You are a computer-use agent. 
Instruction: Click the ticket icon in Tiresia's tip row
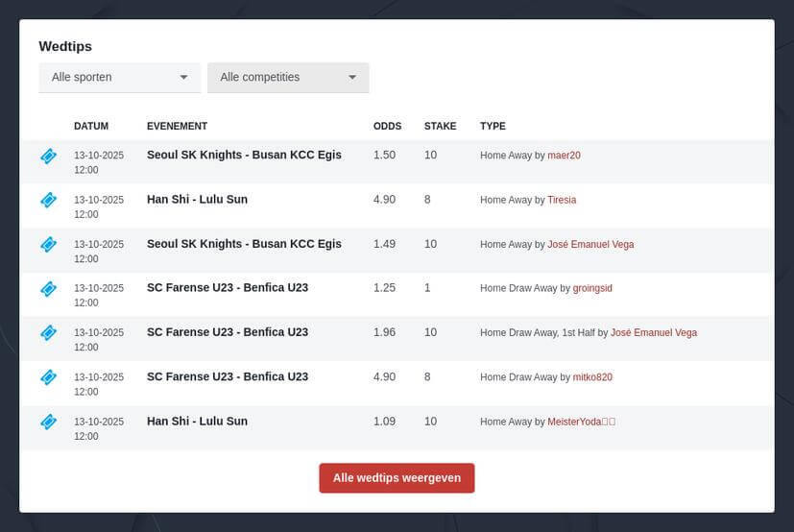click(x=49, y=200)
